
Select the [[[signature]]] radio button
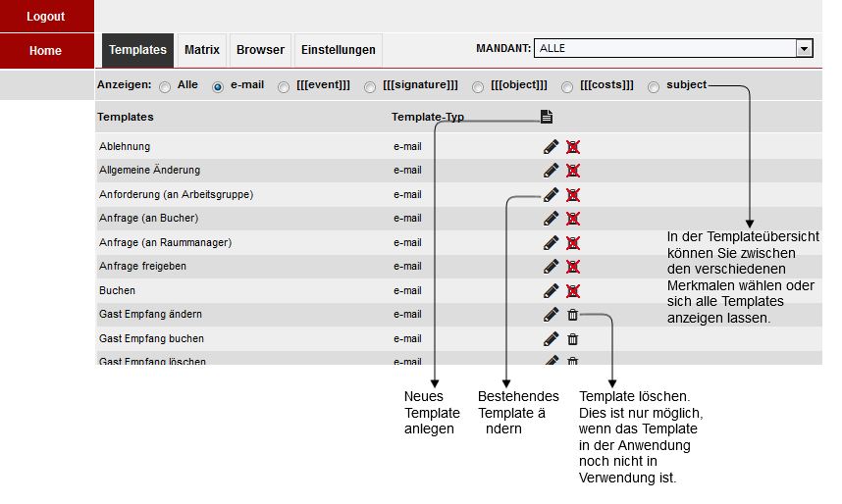(370, 87)
